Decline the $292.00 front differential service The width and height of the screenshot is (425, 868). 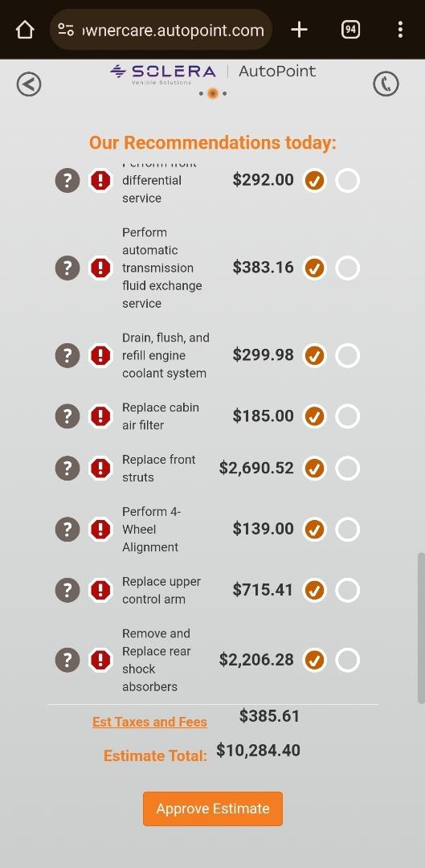(x=348, y=181)
